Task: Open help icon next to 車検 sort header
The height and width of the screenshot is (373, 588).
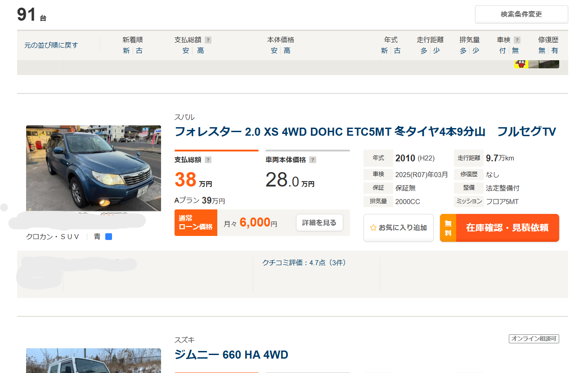Action: [517, 40]
